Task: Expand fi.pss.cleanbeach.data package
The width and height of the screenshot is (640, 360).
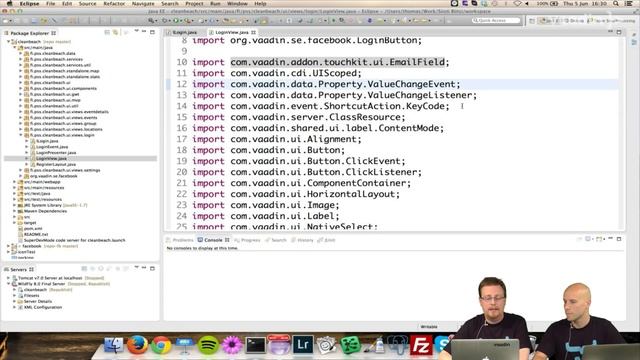Action: coord(20,53)
